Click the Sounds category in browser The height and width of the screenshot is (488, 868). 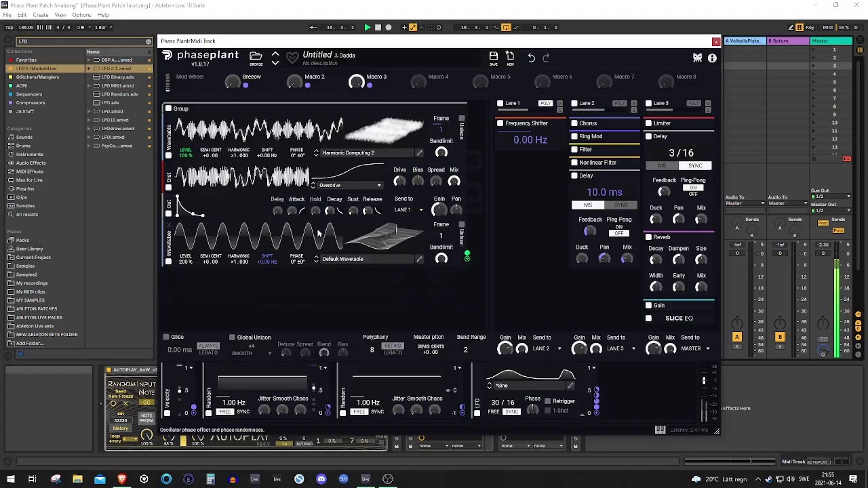tap(24, 138)
